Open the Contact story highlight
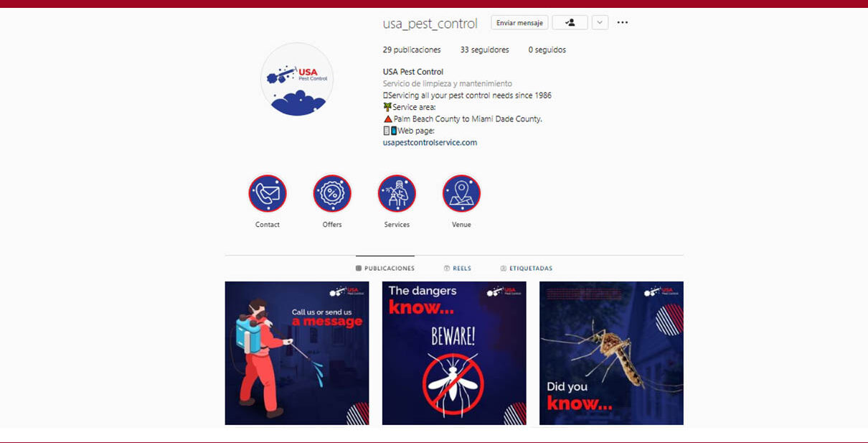This screenshot has width=868, height=443. [268, 194]
